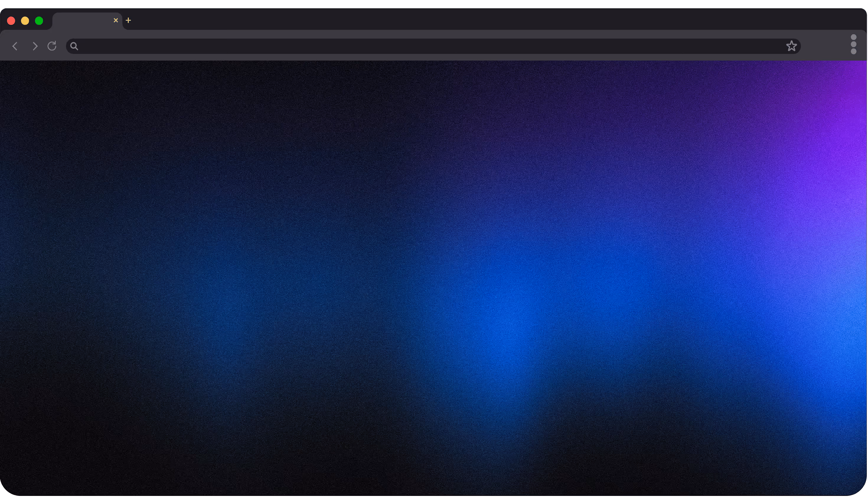The height and width of the screenshot is (503, 868).
Task: Go forward with the right arrow button
Action: (35, 46)
